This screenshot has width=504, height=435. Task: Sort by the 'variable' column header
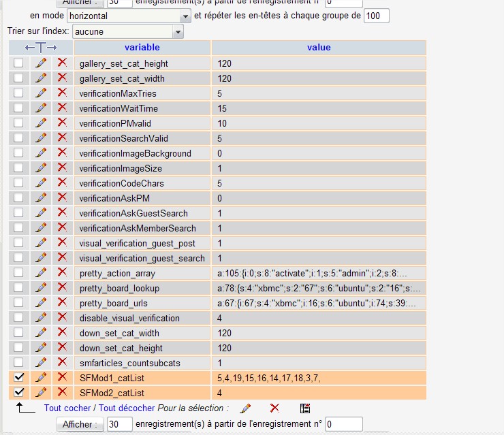click(x=142, y=47)
